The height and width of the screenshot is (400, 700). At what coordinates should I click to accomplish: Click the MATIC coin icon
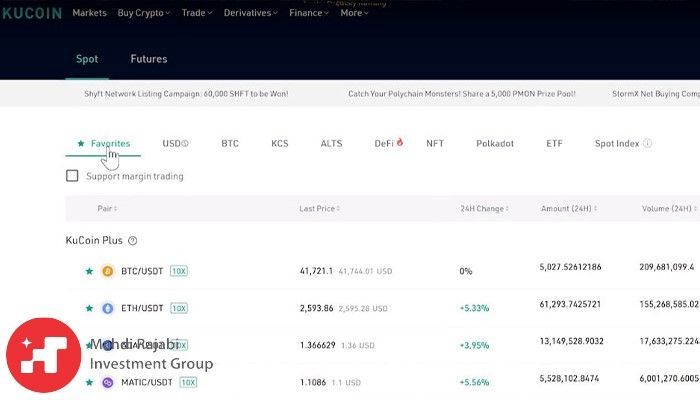coord(108,382)
